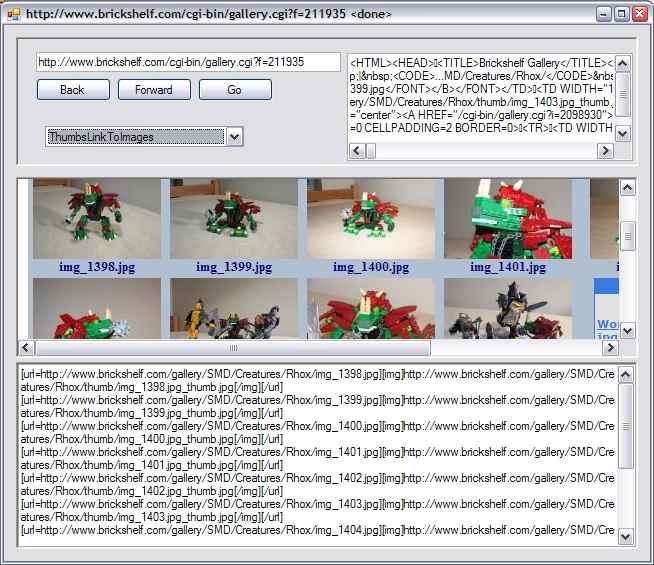654x565 pixels.
Task: Open the img_1400.jpg filename link
Action: (x=370, y=267)
